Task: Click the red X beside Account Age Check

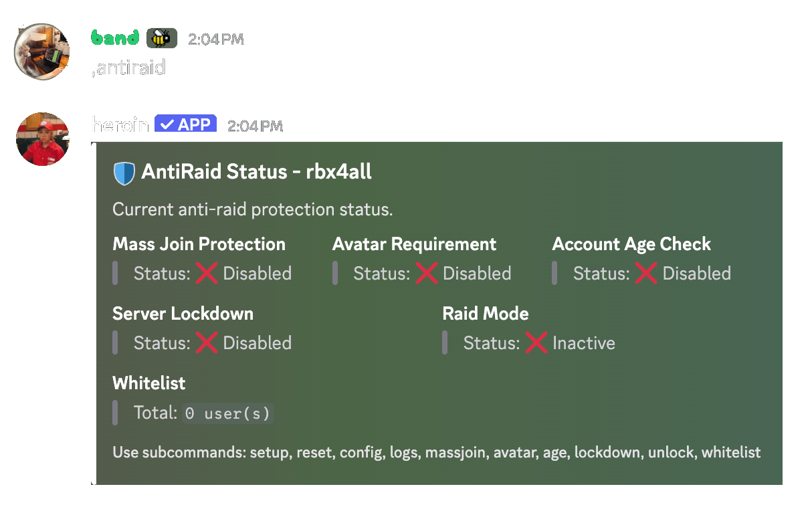Action: 647,273
